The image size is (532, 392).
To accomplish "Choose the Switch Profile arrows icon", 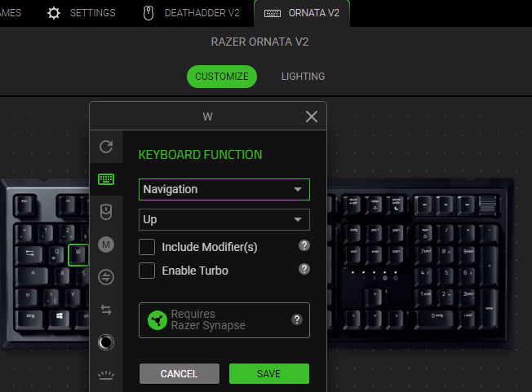I will (105, 310).
